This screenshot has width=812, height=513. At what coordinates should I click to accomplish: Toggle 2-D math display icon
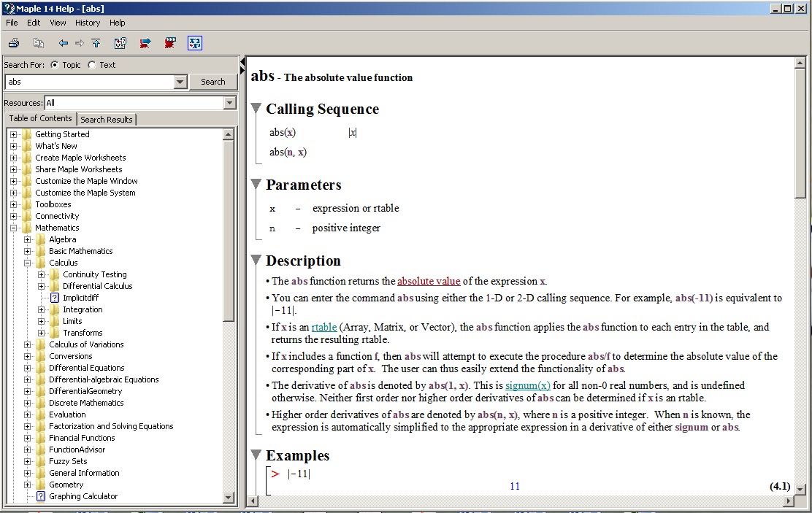195,43
